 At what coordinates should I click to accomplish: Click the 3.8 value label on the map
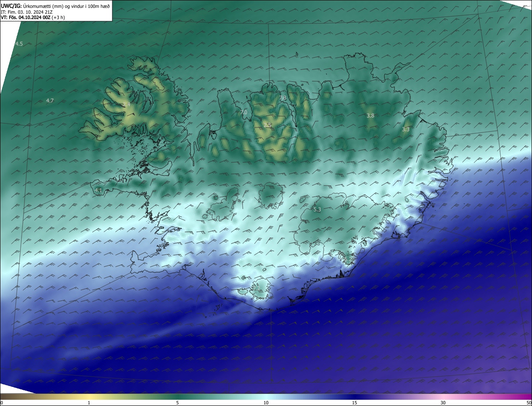tap(370, 115)
